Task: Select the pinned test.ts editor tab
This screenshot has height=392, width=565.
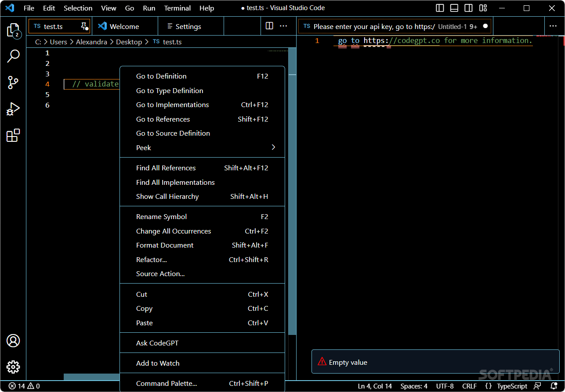Action: coord(59,26)
